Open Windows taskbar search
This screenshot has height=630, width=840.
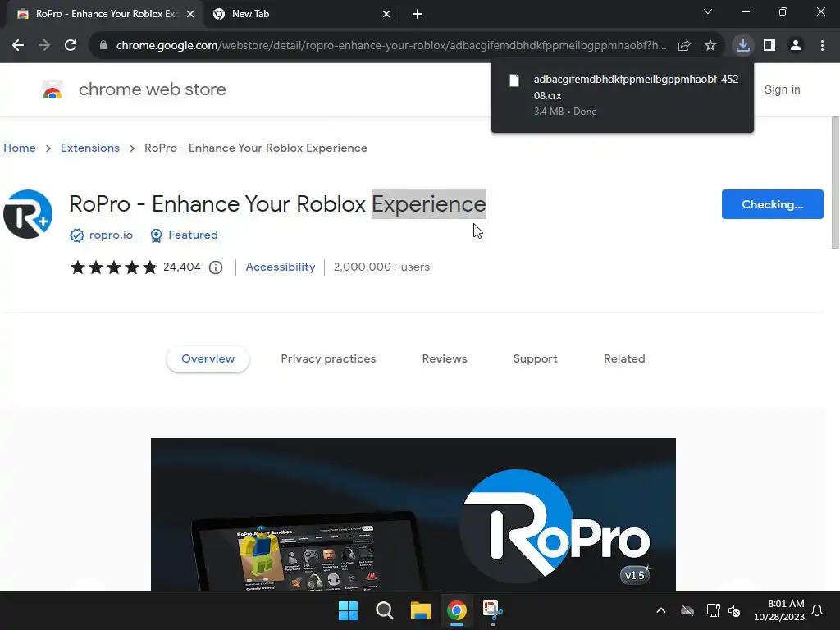pos(384,610)
